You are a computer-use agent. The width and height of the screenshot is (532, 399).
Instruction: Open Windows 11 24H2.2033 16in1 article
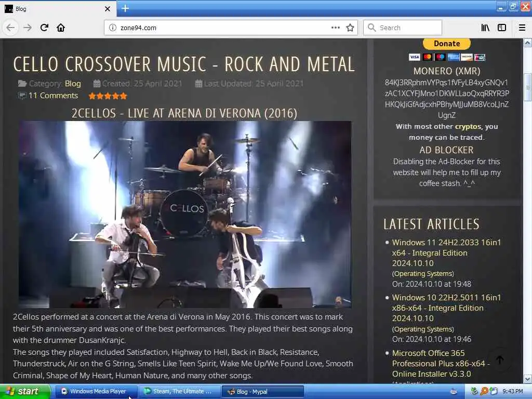446,253
